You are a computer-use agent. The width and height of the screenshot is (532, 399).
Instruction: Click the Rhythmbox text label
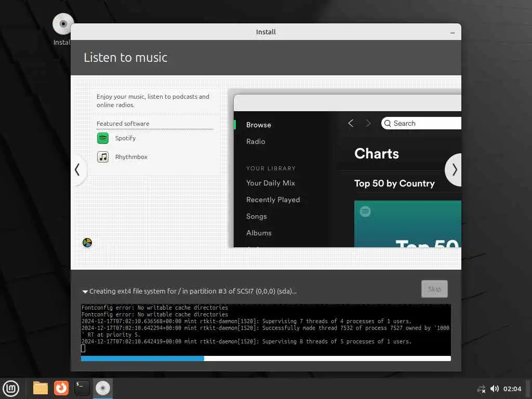(x=131, y=157)
